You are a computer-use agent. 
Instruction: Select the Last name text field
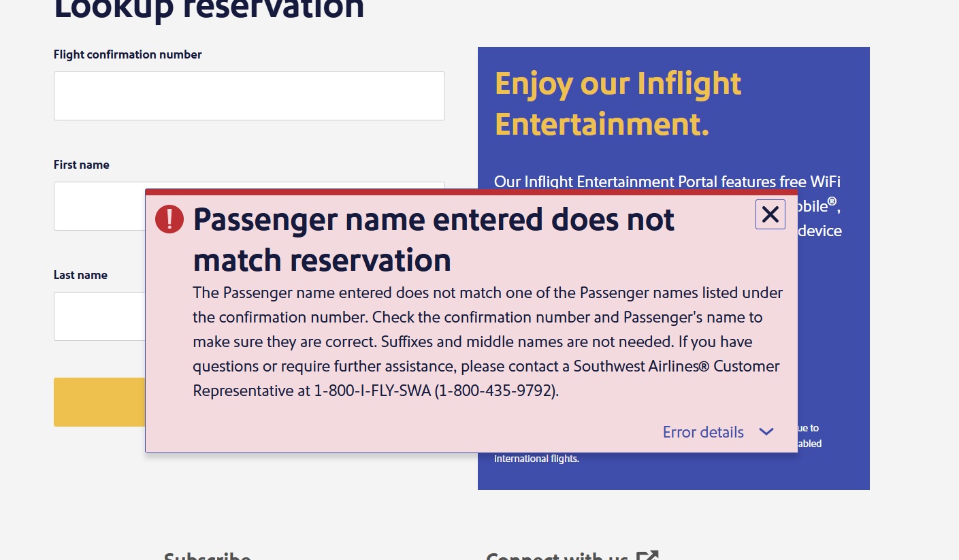point(99,316)
